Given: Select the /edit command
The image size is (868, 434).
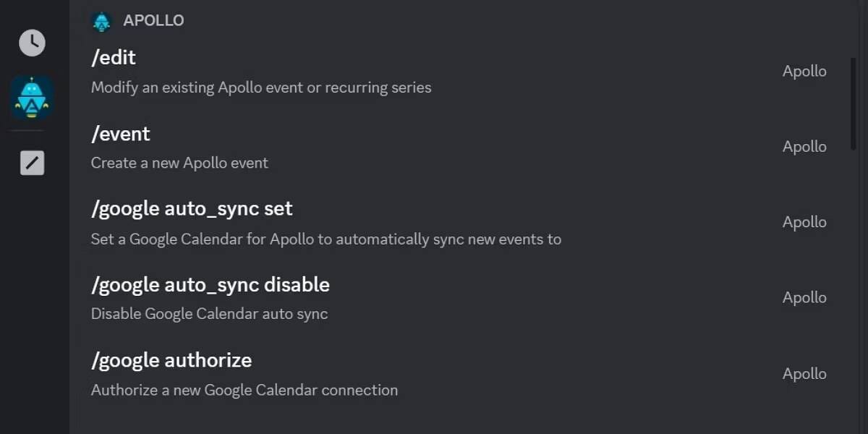Looking at the screenshot, I should click(114, 58).
